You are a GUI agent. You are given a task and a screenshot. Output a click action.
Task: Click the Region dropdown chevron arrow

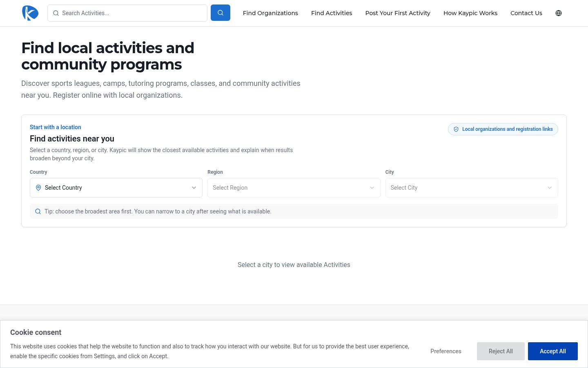372,188
